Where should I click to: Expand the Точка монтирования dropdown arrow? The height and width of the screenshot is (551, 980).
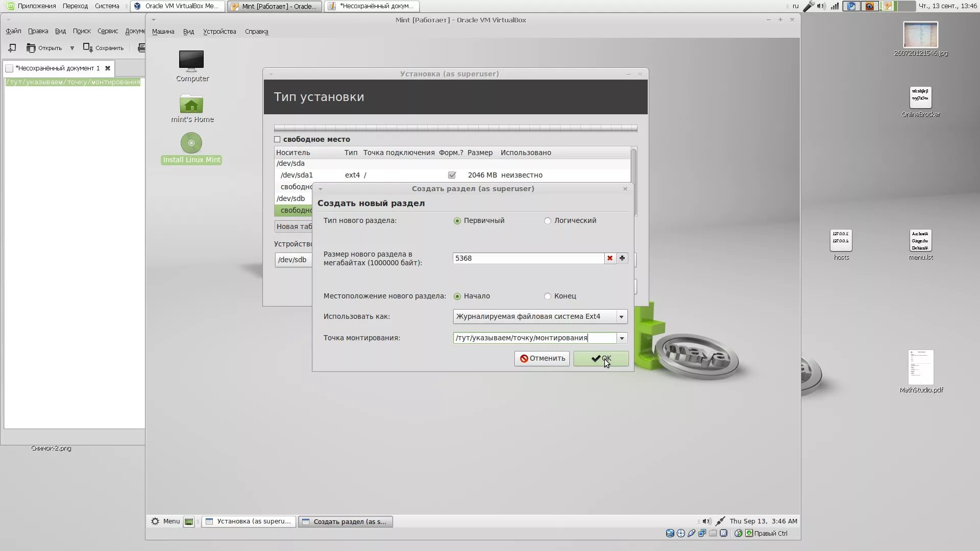[622, 338]
